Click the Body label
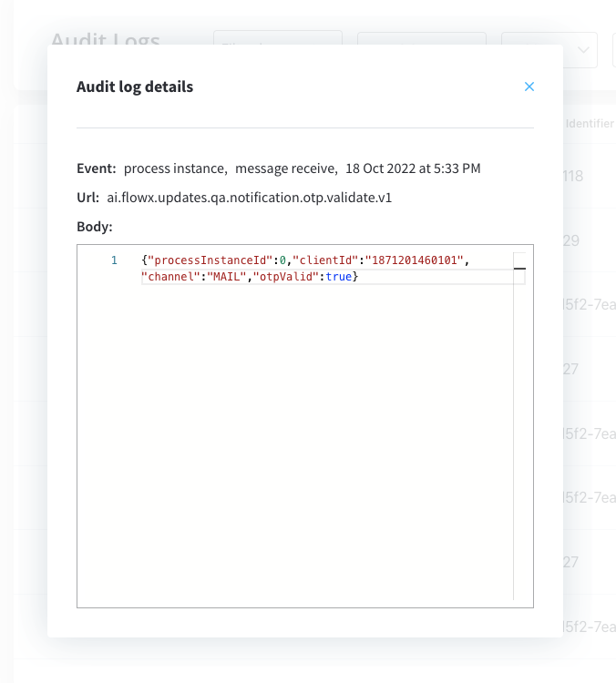 tap(95, 227)
